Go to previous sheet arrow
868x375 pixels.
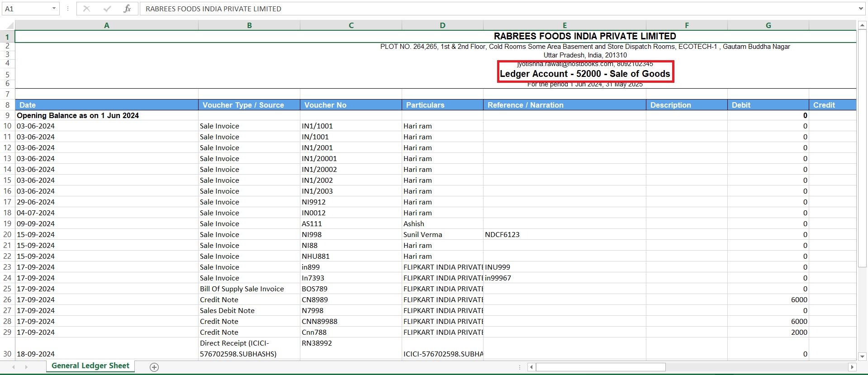point(14,367)
